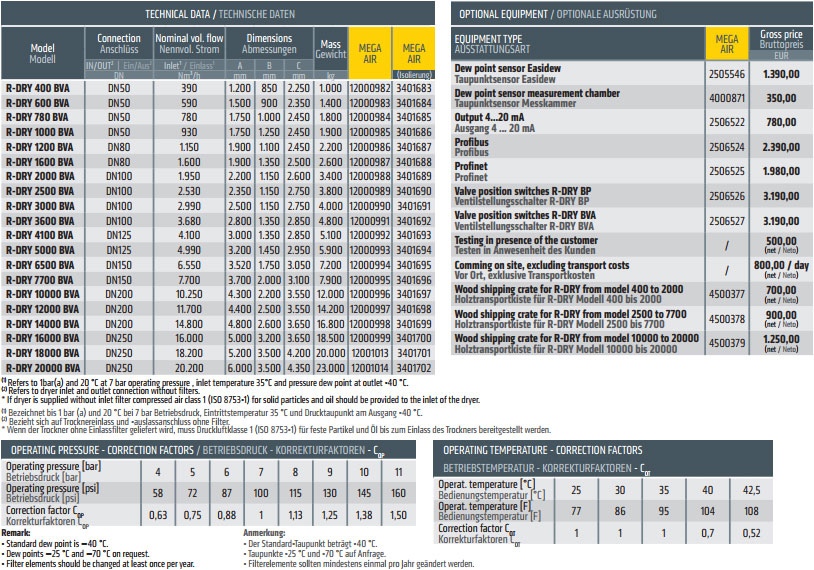This screenshot has height=570, width=814.
Task: Select wood crate row for model 400 to 2000
Action: coord(631,294)
